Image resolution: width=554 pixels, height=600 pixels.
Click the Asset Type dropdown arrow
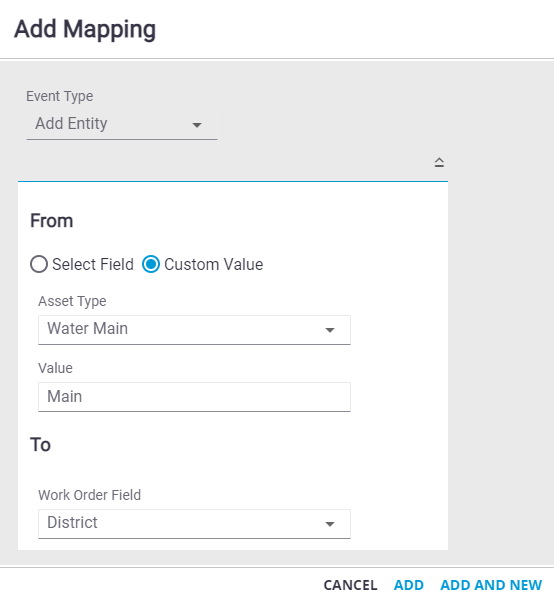(330, 330)
